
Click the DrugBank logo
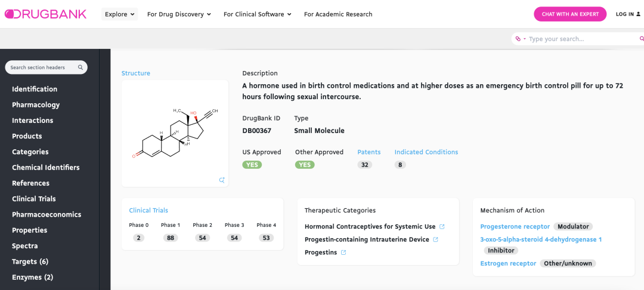pyautogui.click(x=45, y=14)
